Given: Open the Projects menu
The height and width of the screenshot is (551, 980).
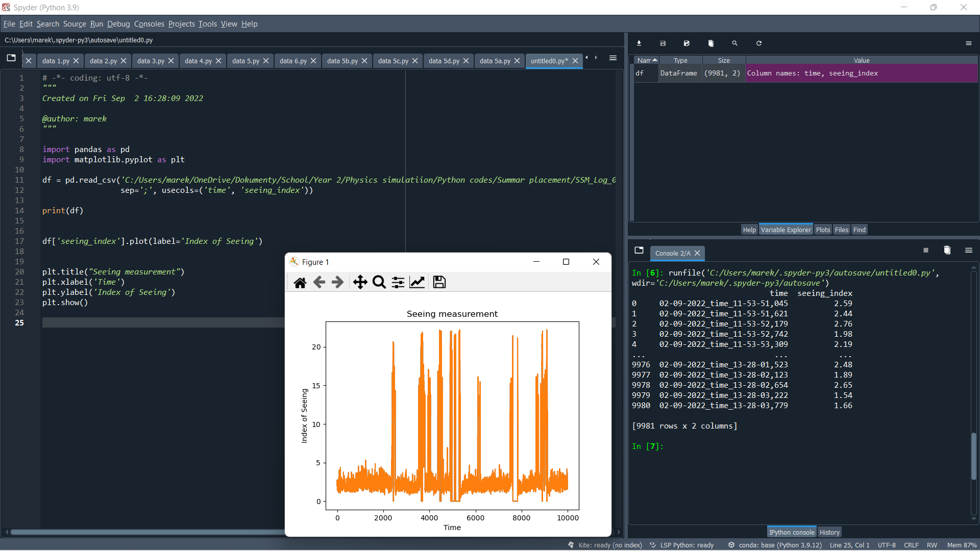Looking at the screenshot, I should click(182, 24).
